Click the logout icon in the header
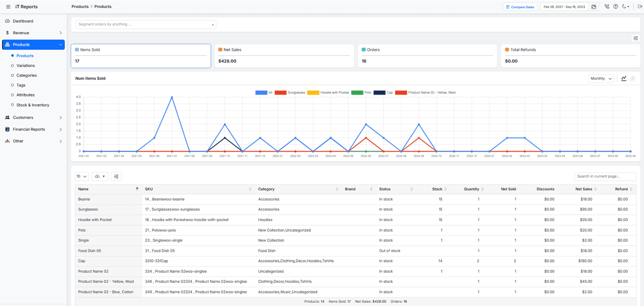 [639, 6]
